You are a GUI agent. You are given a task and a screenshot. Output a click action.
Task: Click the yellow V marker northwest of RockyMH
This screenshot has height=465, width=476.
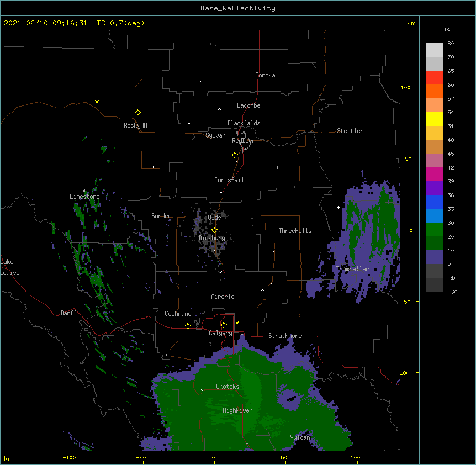97,102
